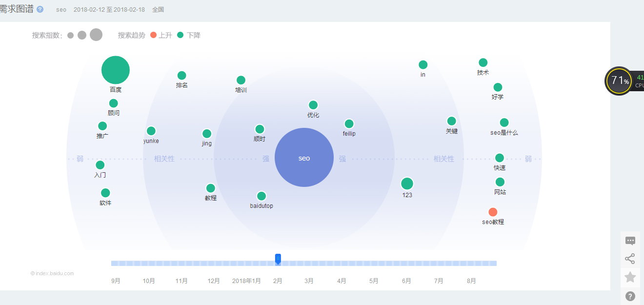Click the timeline slider handle at 2月

click(278, 259)
